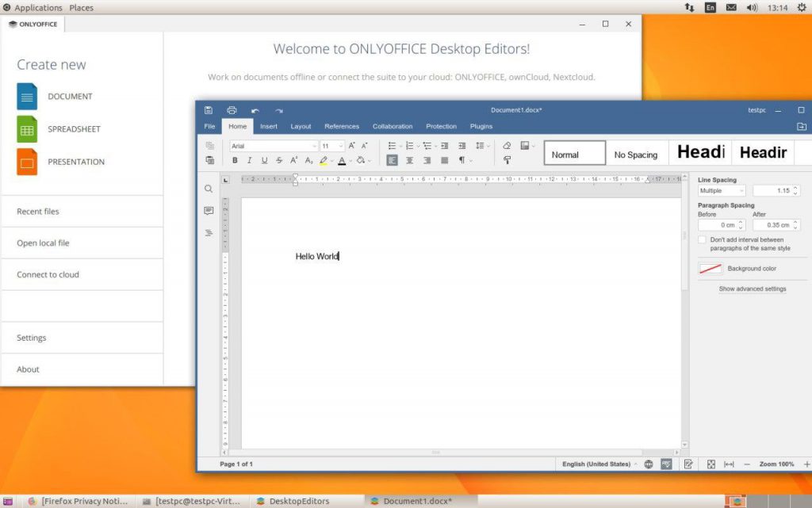
Task: Toggle track changes in the status bar
Action: (x=688, y=464)
